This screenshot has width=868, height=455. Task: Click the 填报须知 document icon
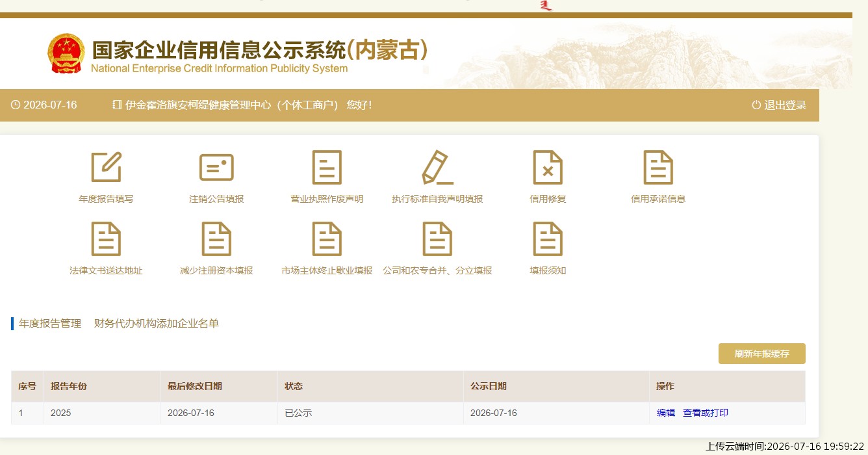pyautogui.click(x=548, y=239)
